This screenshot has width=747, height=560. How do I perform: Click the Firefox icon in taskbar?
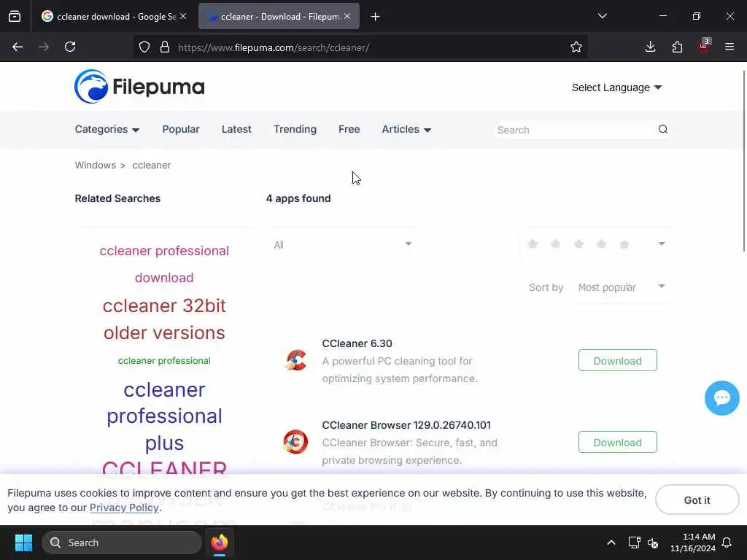pos(220,542)
